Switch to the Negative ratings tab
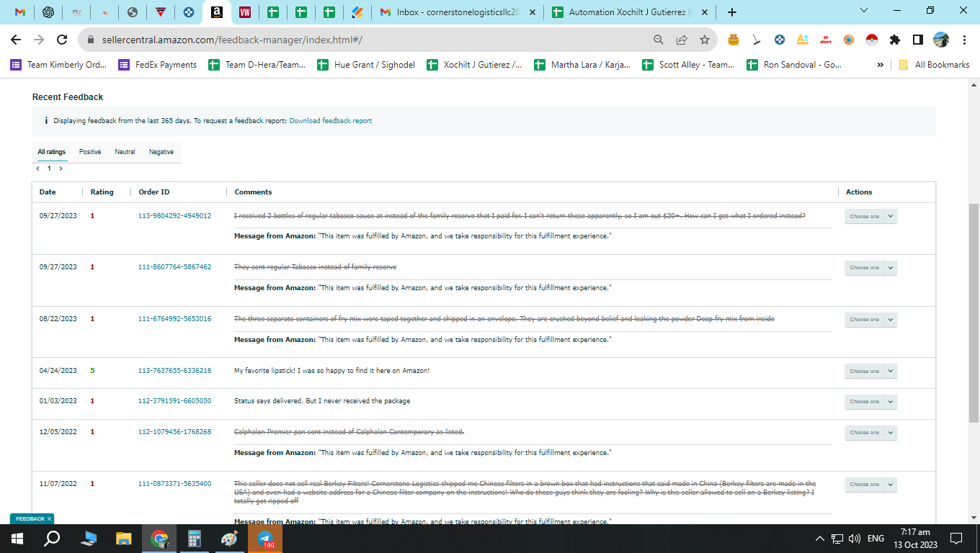This screenshot has height=553, width=980. pos(161,152)
